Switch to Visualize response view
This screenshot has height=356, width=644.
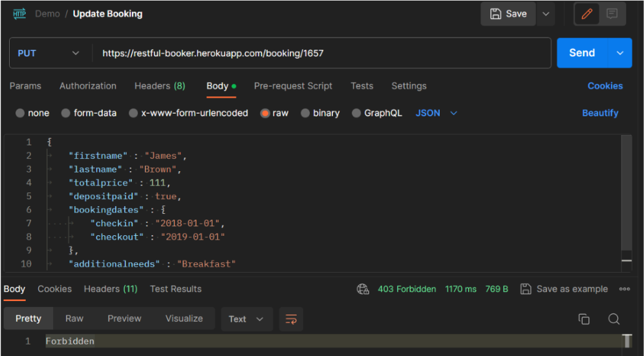pyautogui.click(x=184, y=319)
